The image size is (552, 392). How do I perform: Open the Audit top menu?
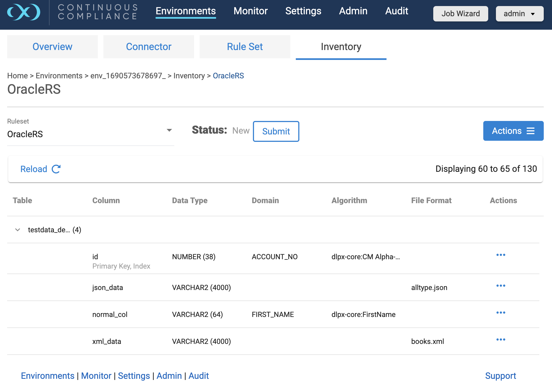pyautogui.click(x=396, y=11)
